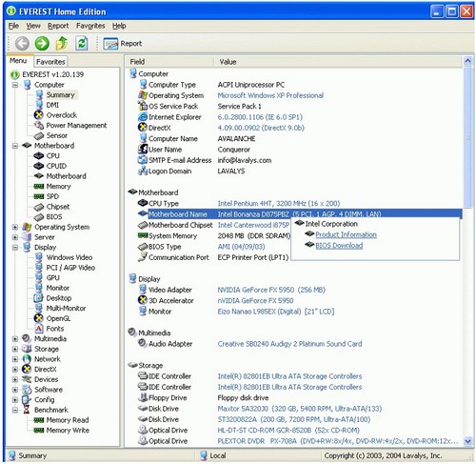Click the scrollbar down arrow
This screenshot has height=464, width=476.
tap(467, 441)
